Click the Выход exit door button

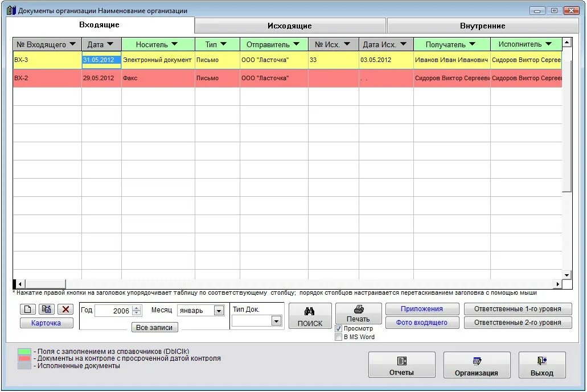click(x=541, y=365)
